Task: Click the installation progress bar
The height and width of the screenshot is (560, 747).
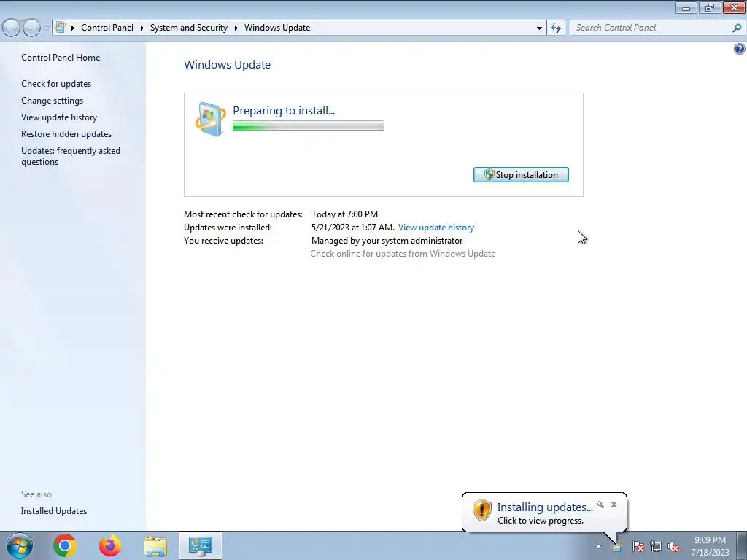Action: pyautogui.click(x=309, y=125)
